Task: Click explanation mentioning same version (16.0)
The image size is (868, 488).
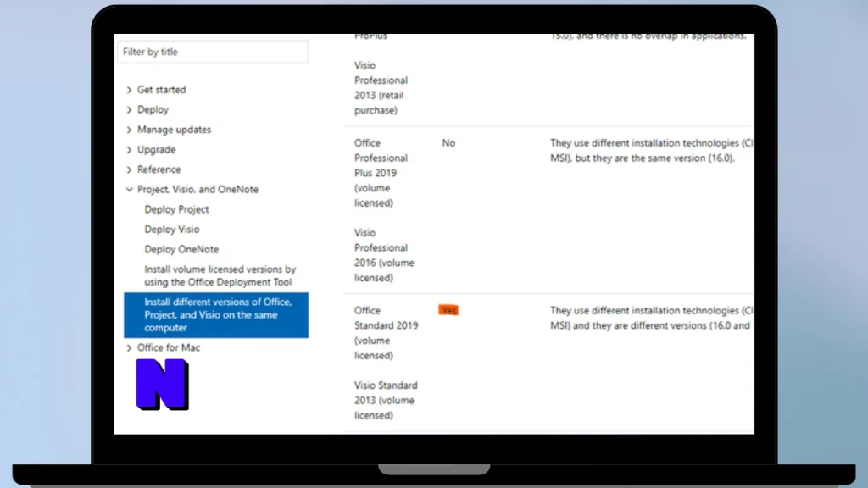Action: 652,151
